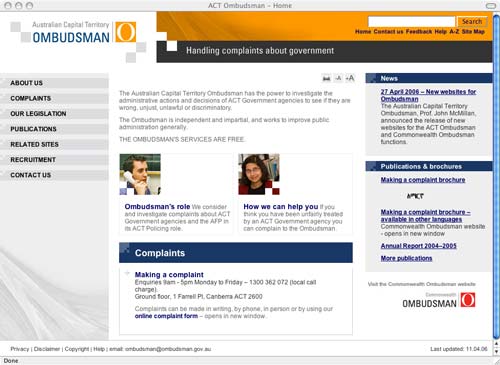Open Our Legislation menu item
Screen dimensions: 500x365
click(54, 114)
